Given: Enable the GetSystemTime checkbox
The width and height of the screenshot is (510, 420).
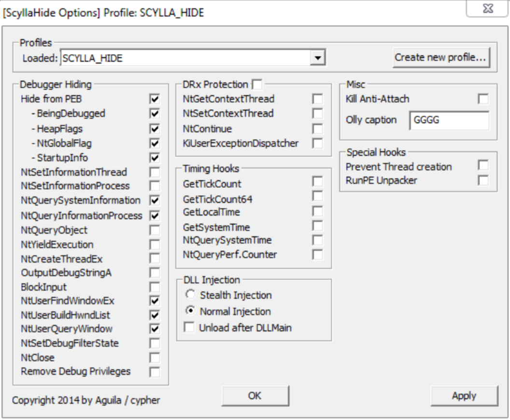Looking at the screenshot, I should click(x=317, y=225).
